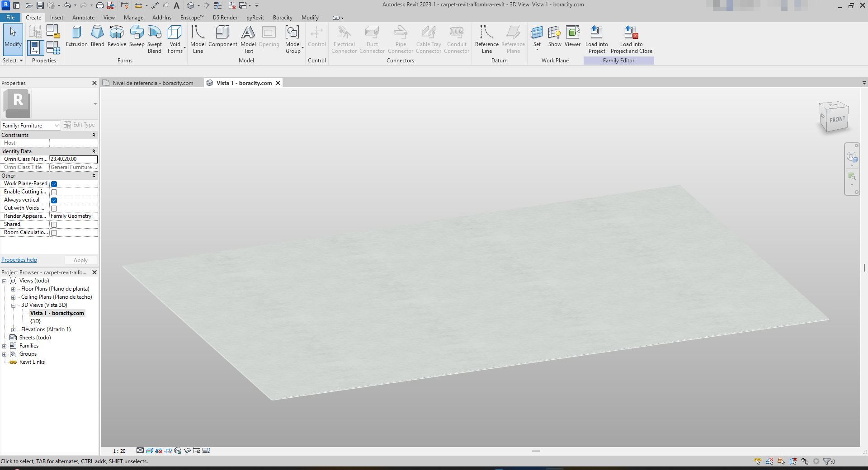Screen dimensions: 868x470
Task: Load into Project and Close
Action: click(x=631, y=39)
